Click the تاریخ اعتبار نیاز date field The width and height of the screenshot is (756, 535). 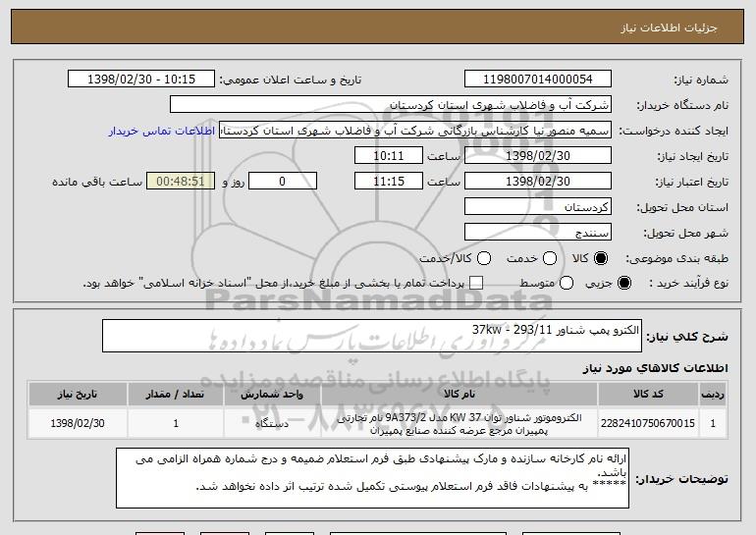click(538, 182)
